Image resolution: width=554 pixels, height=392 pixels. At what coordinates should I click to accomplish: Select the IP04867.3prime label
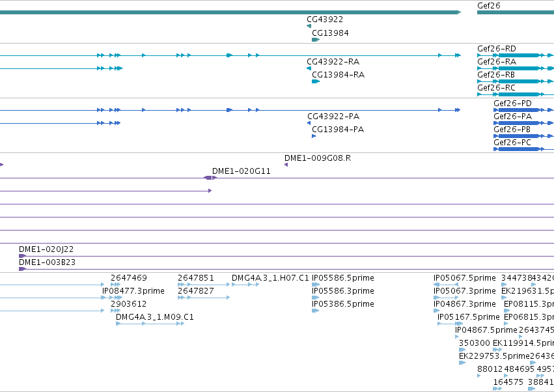coord(465,304)
